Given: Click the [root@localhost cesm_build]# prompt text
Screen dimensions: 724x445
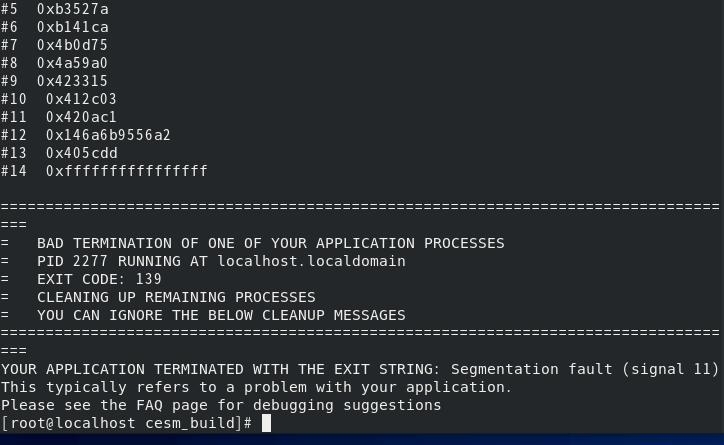Looking at the screenshot, I should click(x=127, y=423).
